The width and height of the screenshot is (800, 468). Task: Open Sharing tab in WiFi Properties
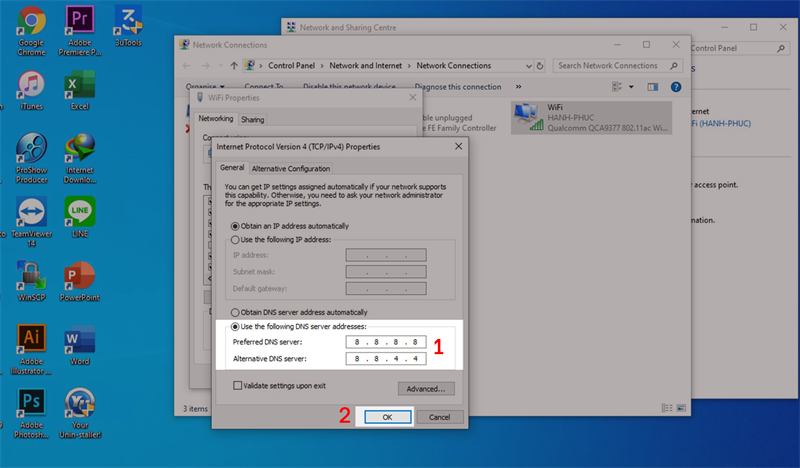pyautogui.click(x=253, y=119)
